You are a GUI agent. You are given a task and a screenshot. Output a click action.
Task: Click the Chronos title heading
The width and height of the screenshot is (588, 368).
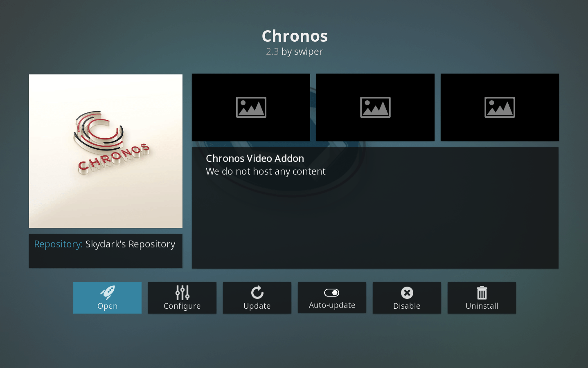point(295,36)
